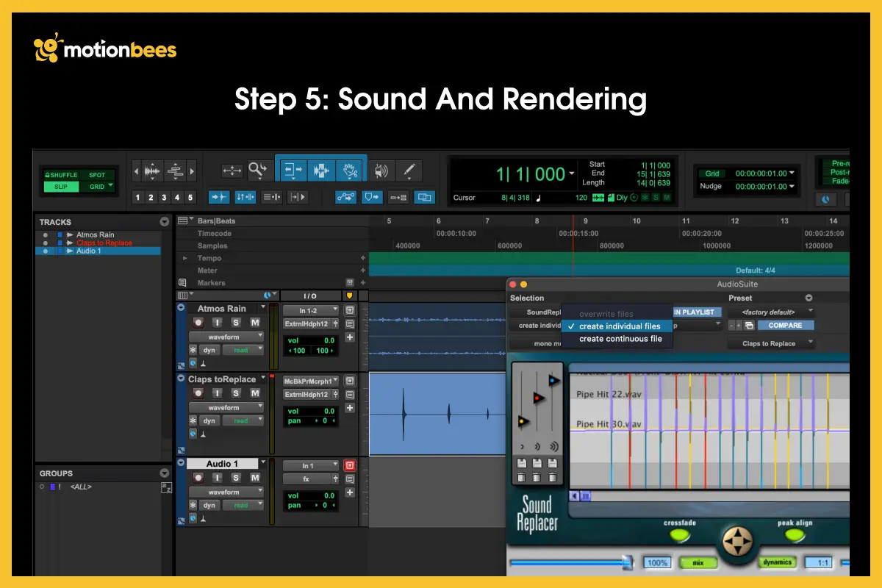Open the factory default preset dropdown

coord(772,312)
